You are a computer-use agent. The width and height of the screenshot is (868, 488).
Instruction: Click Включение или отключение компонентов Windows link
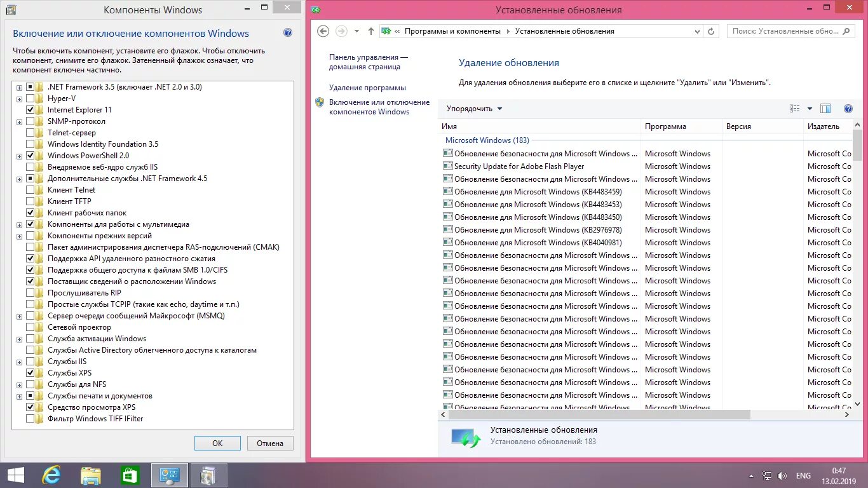pos(379,107)
